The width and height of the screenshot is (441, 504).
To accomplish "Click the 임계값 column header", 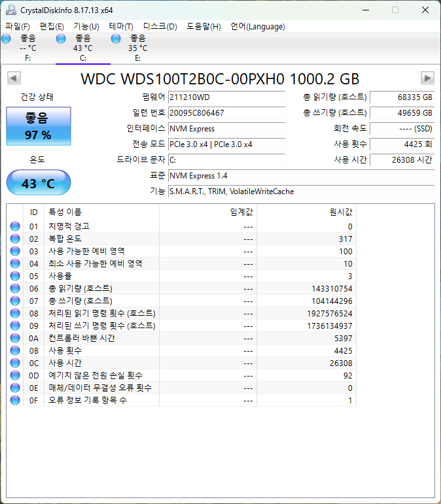I will pos(208,212).
